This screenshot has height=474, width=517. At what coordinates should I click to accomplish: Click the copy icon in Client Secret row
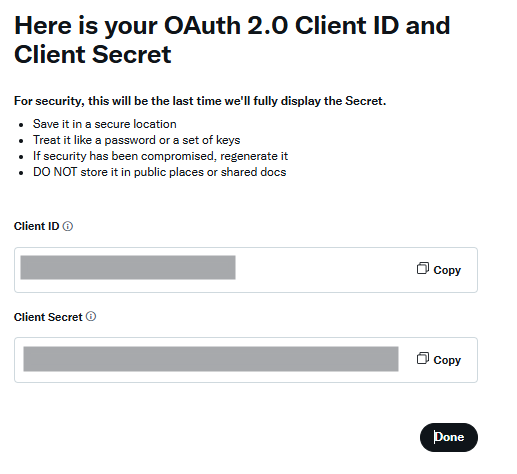coord(423,358)
